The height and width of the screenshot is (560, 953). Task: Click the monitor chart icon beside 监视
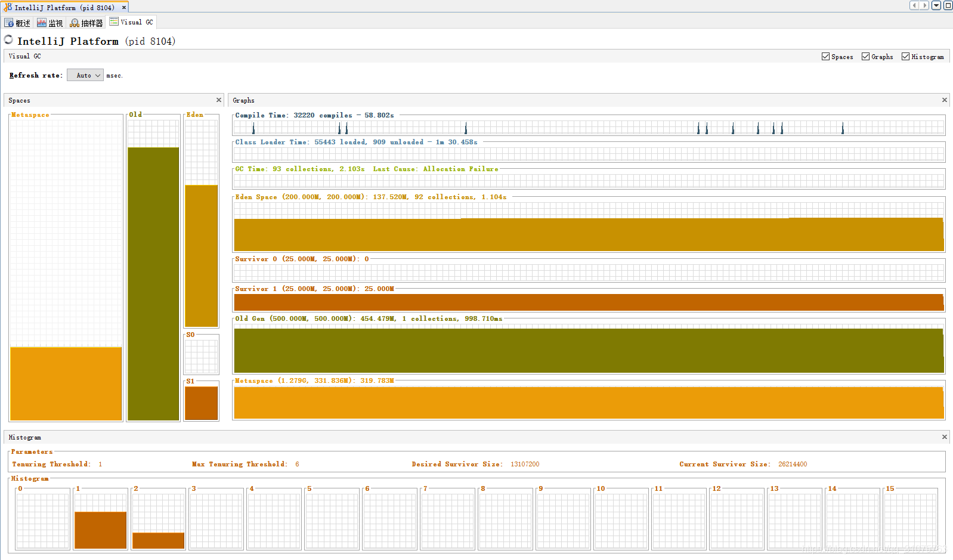[x=41, y=23]
